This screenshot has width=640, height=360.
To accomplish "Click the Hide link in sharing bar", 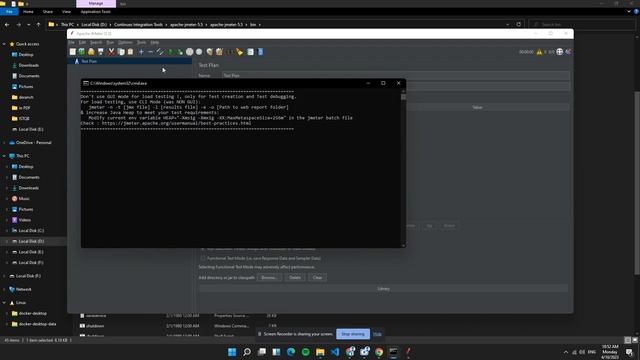I will [377, 334].
